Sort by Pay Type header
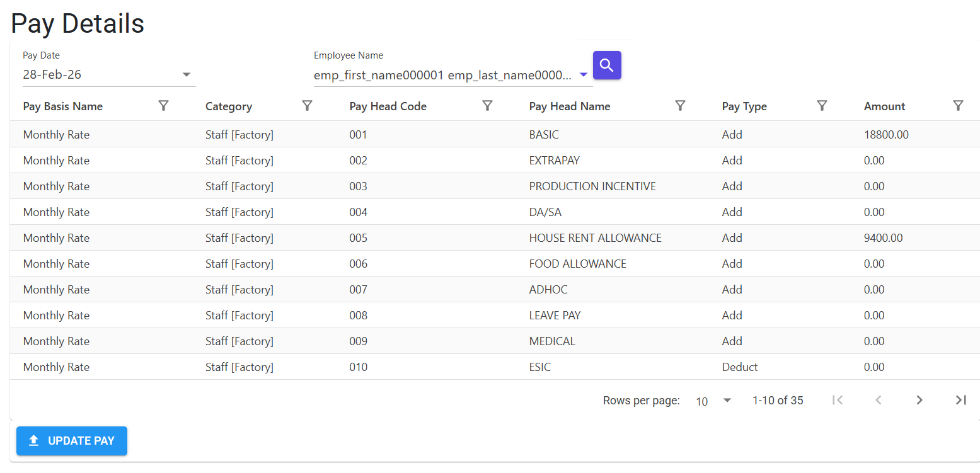980x473 pixels. 744,106
